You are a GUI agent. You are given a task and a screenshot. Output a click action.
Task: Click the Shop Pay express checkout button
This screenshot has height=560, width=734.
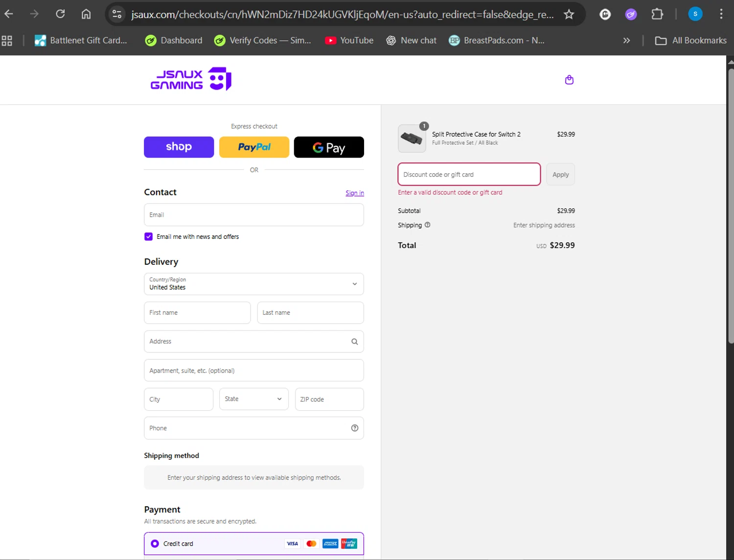click(x=179, y=147)
